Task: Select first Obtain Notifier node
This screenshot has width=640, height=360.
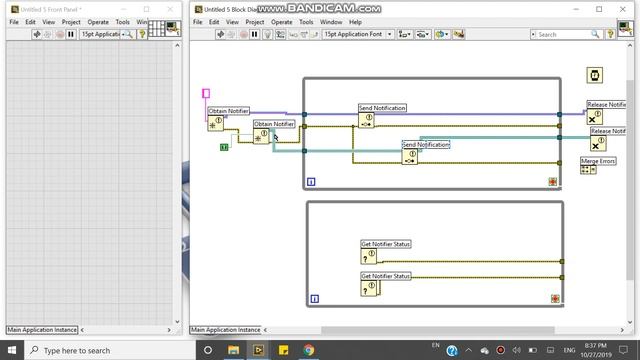Action: (216, 123)
